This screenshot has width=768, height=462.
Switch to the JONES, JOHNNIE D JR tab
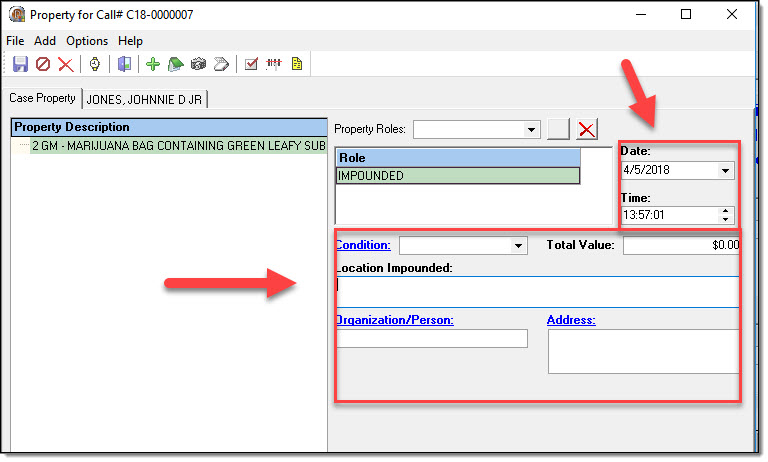145,98
